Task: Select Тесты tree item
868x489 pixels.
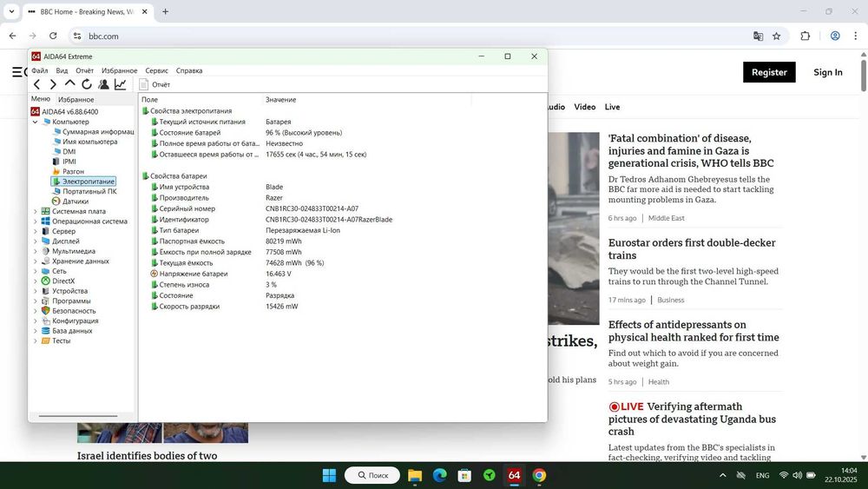Action: [56, 341]
